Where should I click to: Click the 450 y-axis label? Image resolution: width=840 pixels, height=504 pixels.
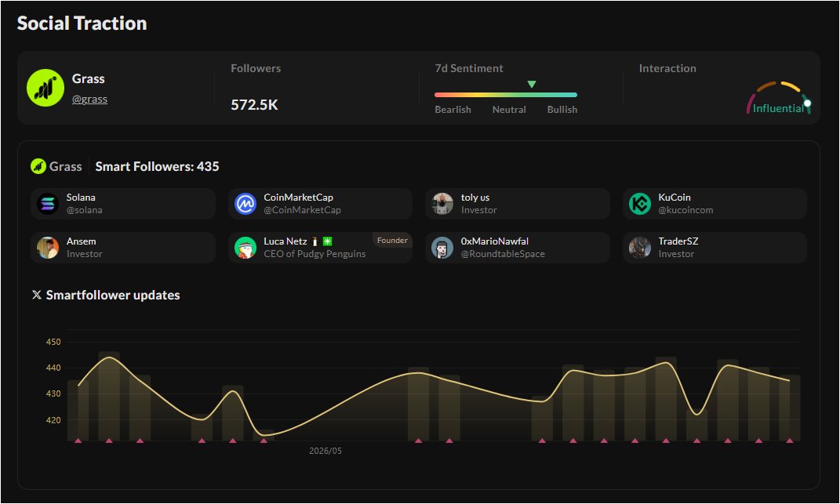[x=53, y=342]
